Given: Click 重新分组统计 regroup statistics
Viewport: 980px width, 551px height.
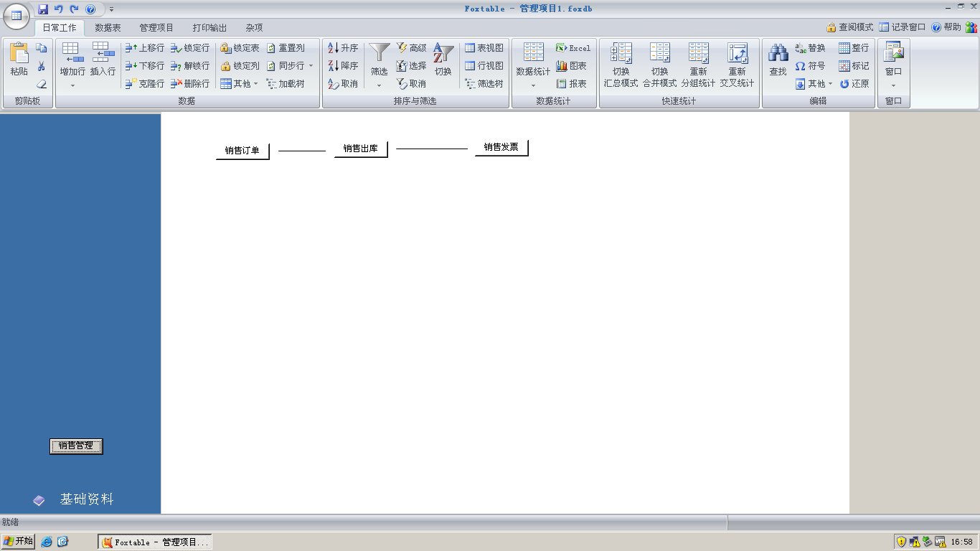Looking at the screenshot, I should pyautogui.click(x=698, y=65).
